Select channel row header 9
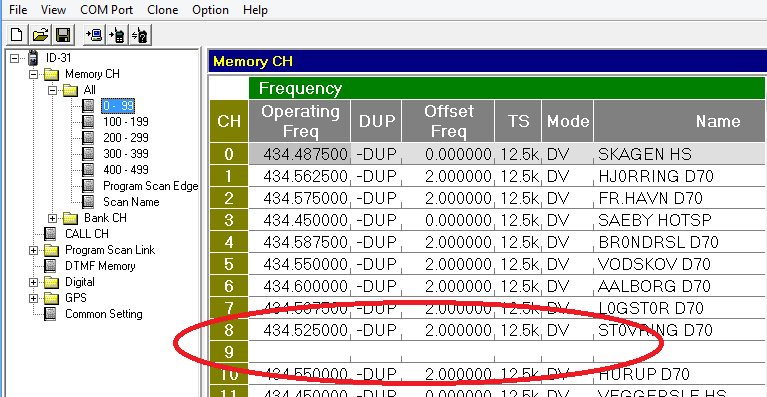Image resolution: width=767 pixels, height=397 pixels. [229, 353]
